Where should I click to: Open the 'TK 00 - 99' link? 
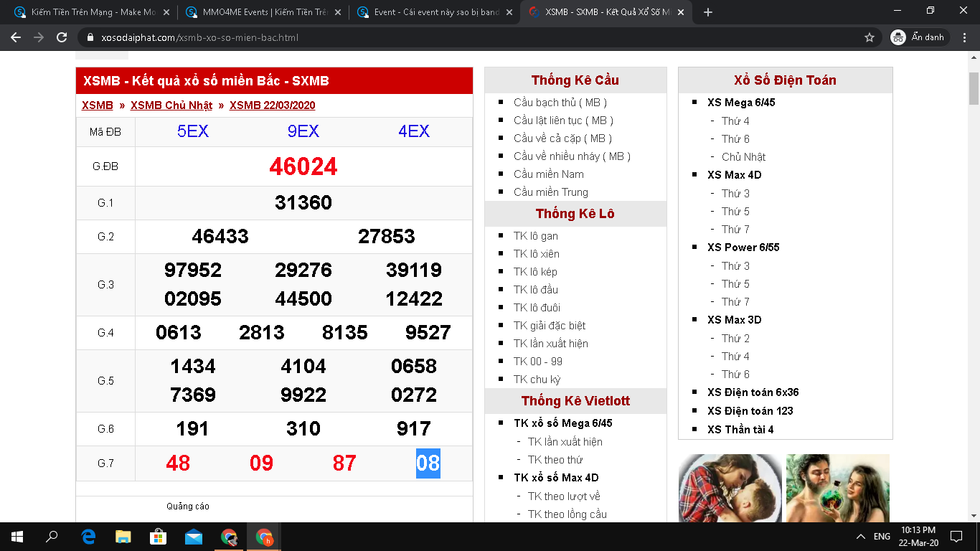[x=538, y=362]
